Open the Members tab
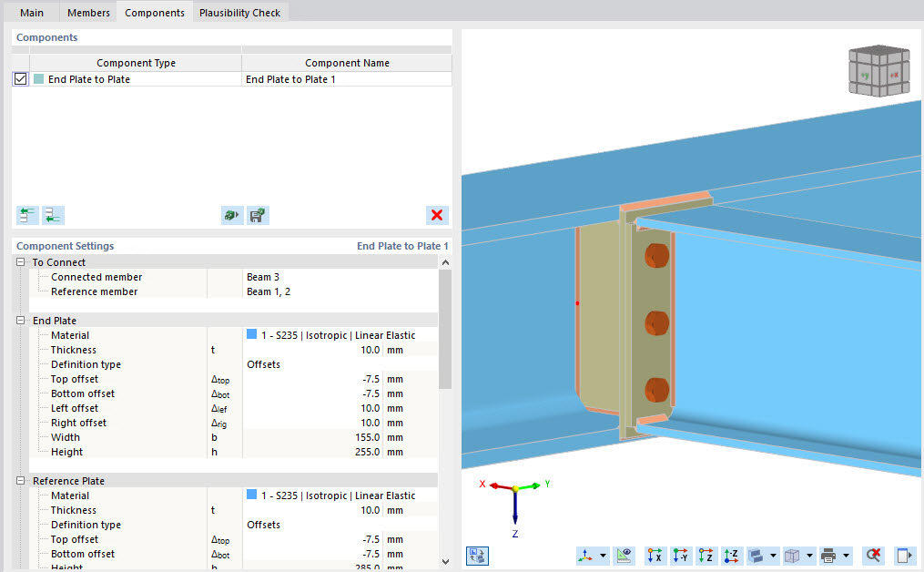The height and width of the screenshot is (572, 924). (x=87, y=13)
